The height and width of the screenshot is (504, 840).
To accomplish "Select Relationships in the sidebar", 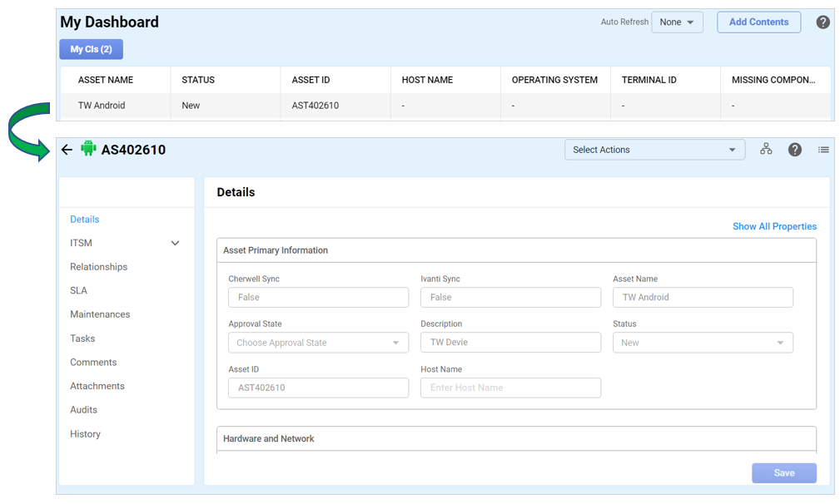I will coord(98,267).
